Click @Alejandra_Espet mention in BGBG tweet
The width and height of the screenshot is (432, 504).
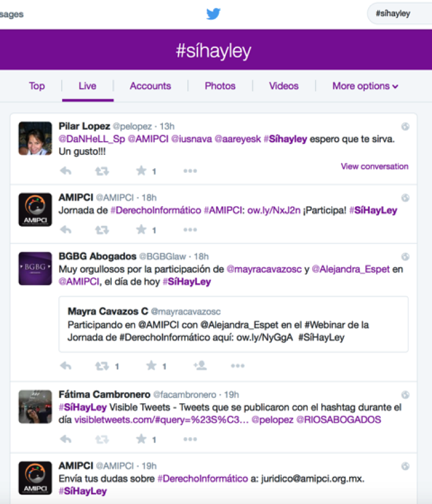click(x=351, y=269)
